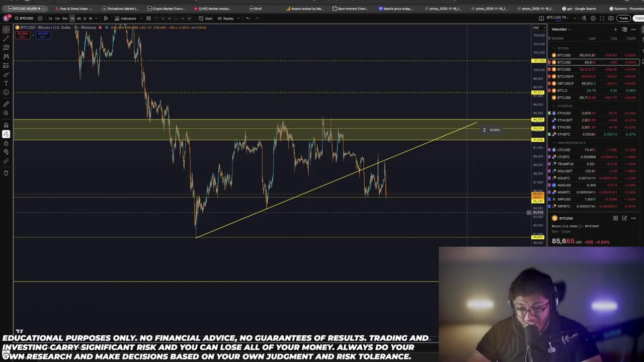Enter fullscreen chart mode
This screenshot has height=362, width=644.
(x=602, y=18)
